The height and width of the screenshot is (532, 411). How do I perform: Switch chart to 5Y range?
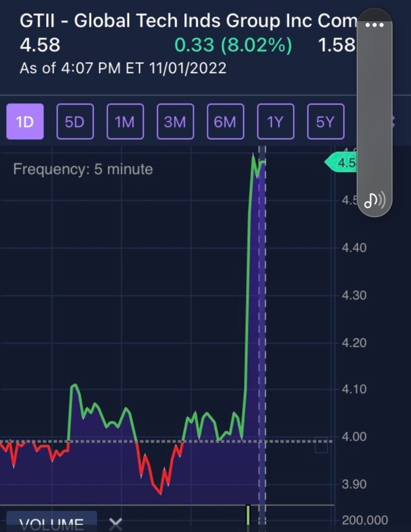pyautogui.click(x=326, y=121)
